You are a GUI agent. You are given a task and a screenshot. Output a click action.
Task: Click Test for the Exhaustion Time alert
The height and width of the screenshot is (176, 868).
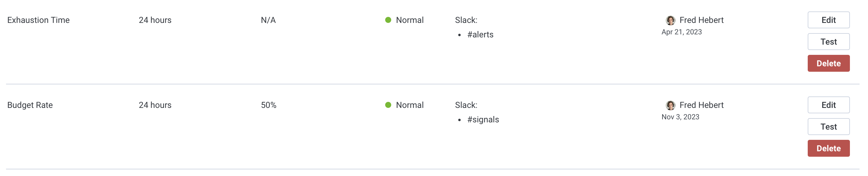[x=829, y=42]
